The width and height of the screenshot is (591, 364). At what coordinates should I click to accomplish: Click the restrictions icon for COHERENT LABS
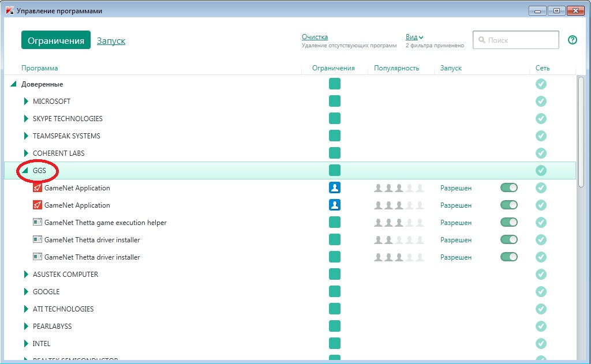point(335,153)
